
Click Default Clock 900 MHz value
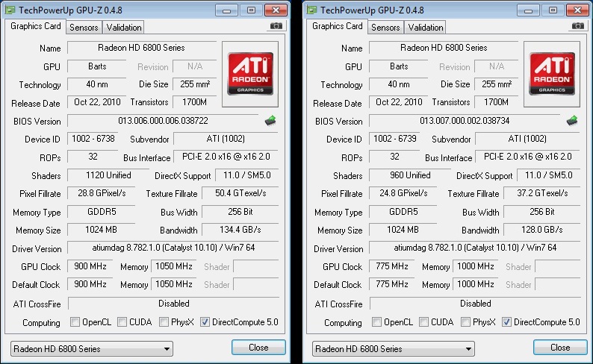[90, 284]
